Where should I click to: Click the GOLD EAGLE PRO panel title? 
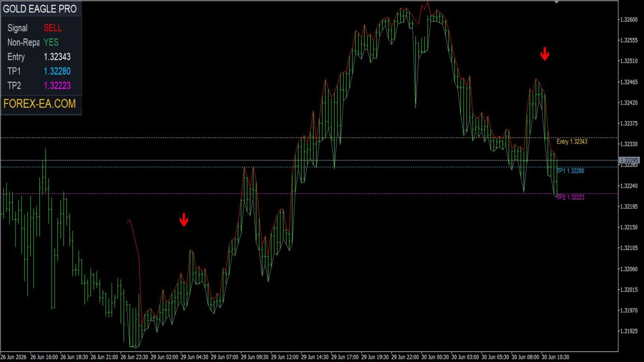(x=40, y=9)
